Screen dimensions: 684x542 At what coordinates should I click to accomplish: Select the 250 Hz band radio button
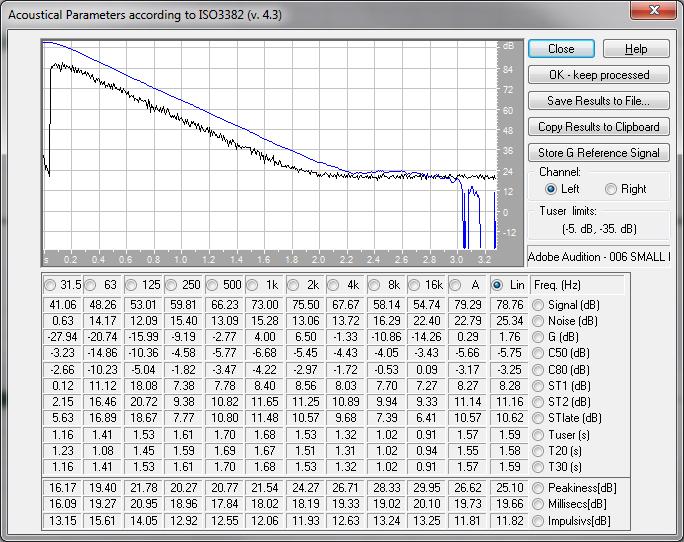171,285
